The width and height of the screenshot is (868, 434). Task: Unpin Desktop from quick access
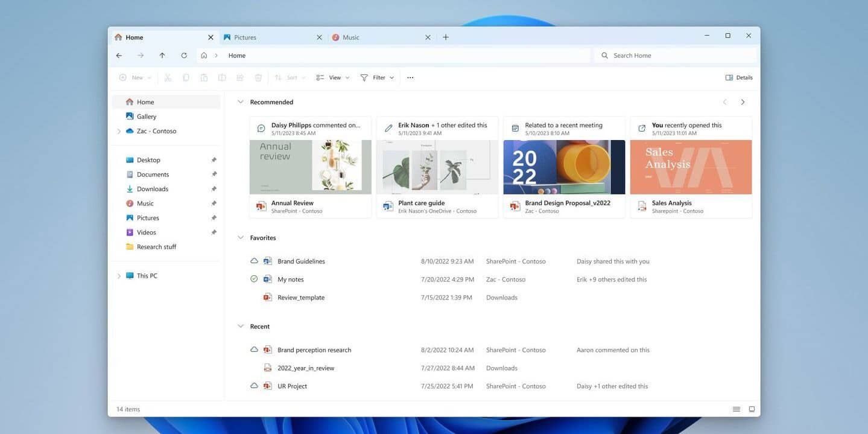(x=214, y=160)
